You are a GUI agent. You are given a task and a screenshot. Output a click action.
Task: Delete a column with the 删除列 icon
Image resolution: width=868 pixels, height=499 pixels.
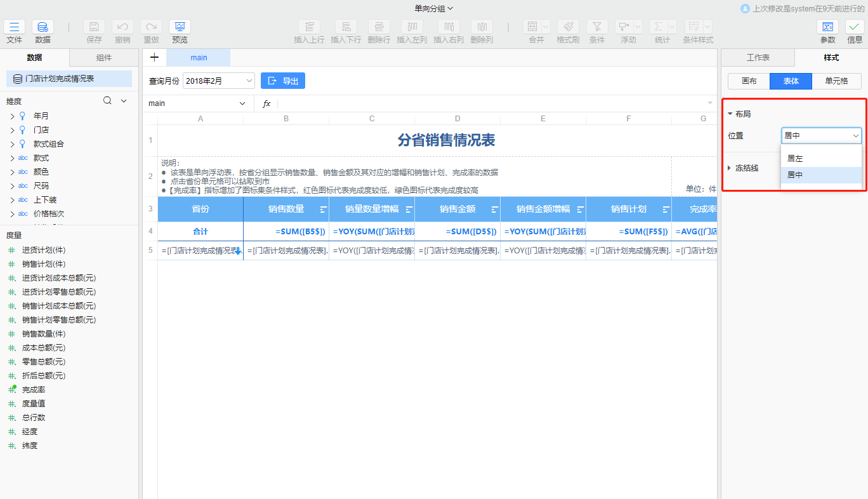click(481, 27)
